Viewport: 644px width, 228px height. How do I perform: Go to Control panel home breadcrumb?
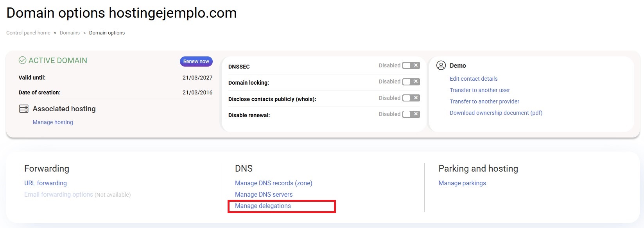28,33
